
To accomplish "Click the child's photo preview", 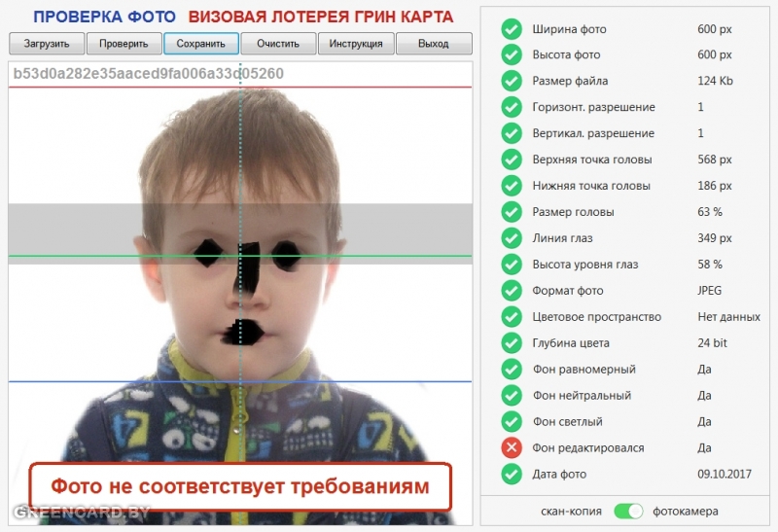I will (239, 292).
